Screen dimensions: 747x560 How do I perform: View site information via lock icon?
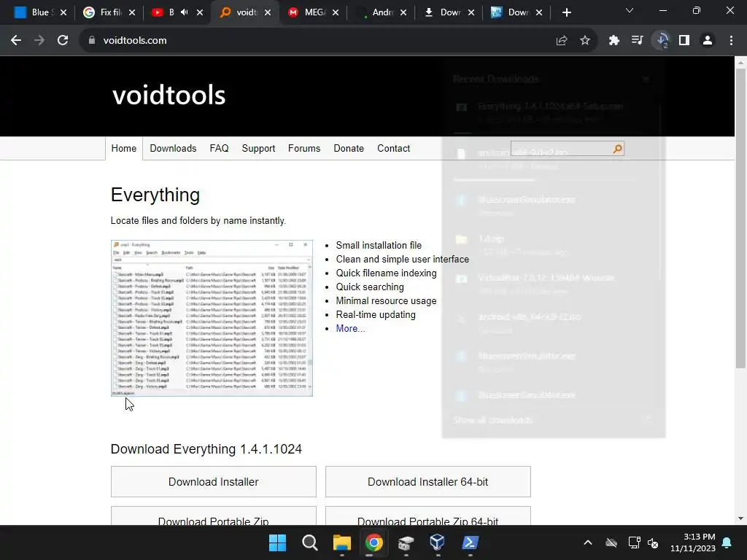point(91,41)
